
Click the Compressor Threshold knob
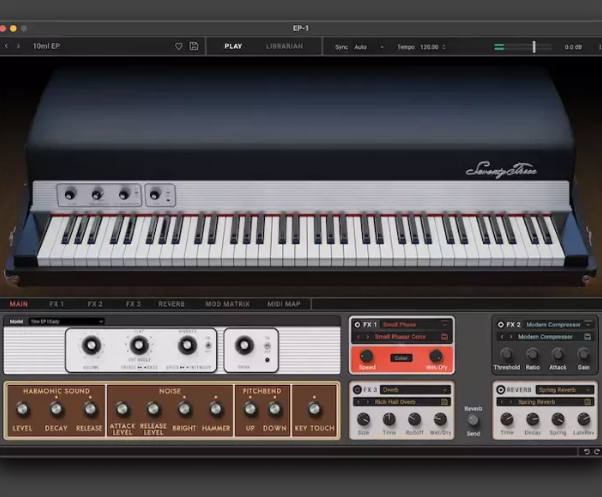click(506, 354)
